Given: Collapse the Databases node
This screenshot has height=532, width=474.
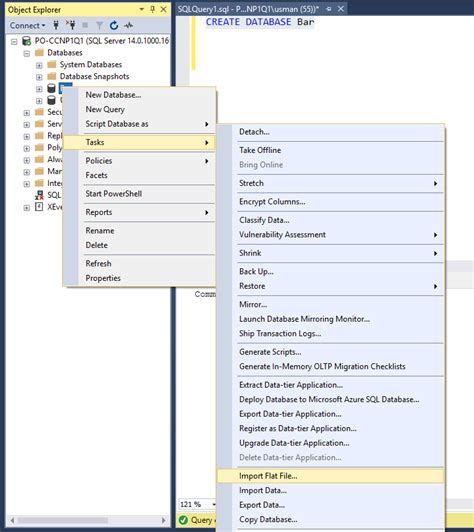Looking at the screenshot, I should [27, 54].
